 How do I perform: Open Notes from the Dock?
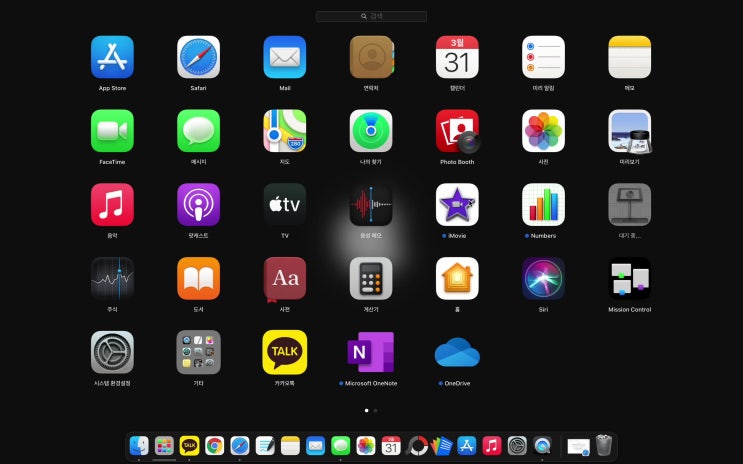point(290,446)
